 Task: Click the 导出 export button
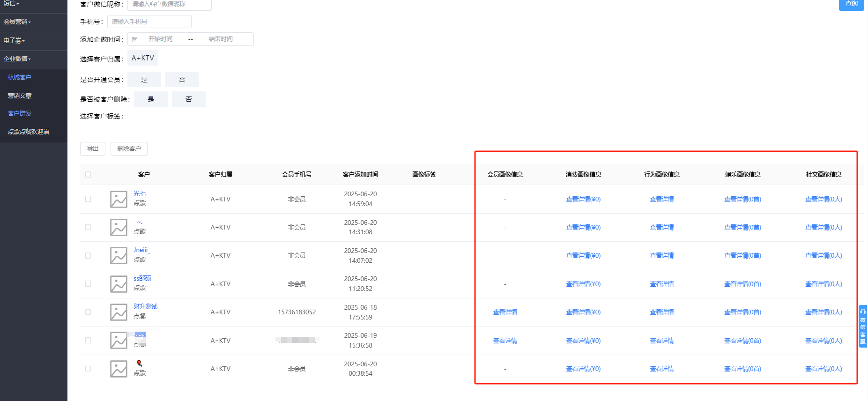[93, 149]
